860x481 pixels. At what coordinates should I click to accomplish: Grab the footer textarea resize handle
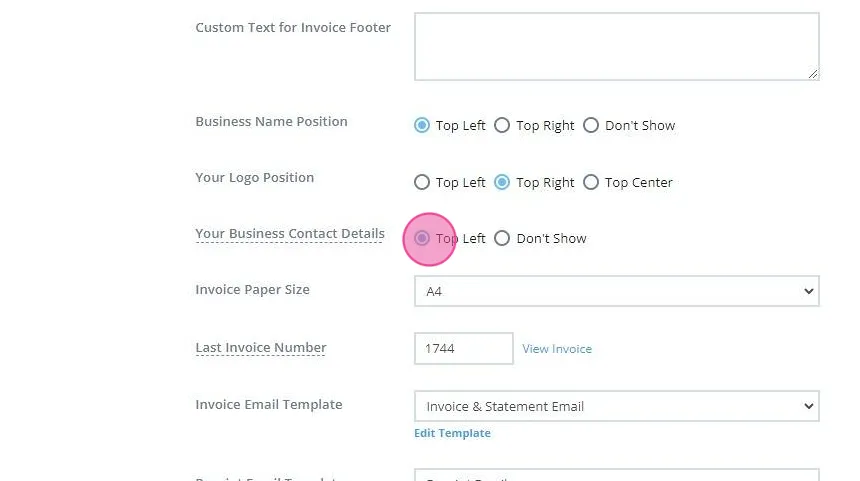click(x=813, y=74)
